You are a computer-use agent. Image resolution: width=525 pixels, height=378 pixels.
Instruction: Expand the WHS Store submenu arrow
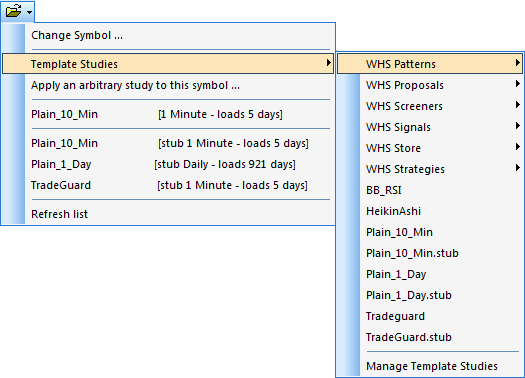(518, 147)
